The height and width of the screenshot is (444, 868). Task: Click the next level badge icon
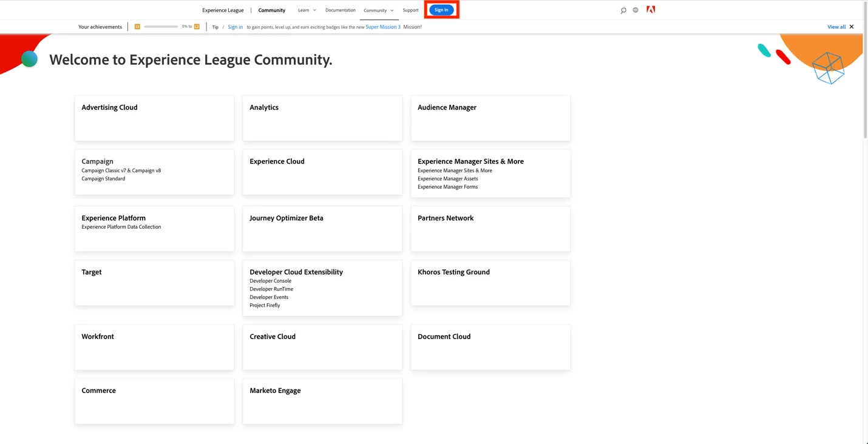click(197, 27)
